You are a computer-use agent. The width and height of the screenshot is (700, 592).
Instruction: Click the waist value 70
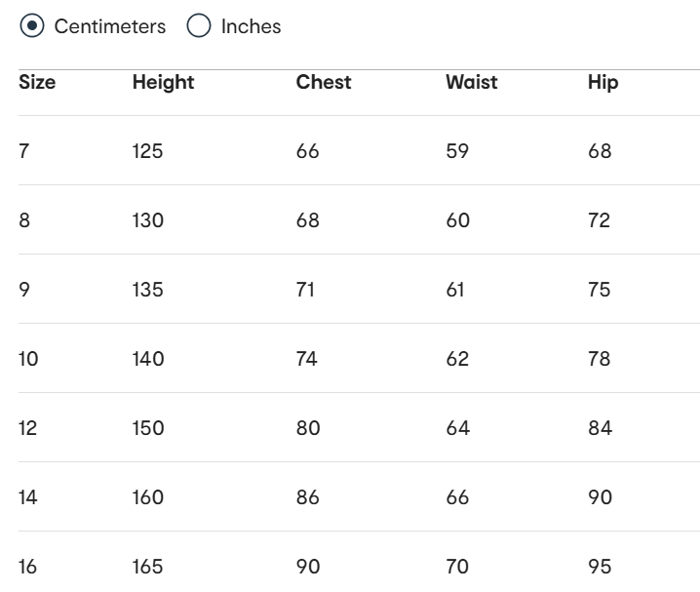click(457, 567)
